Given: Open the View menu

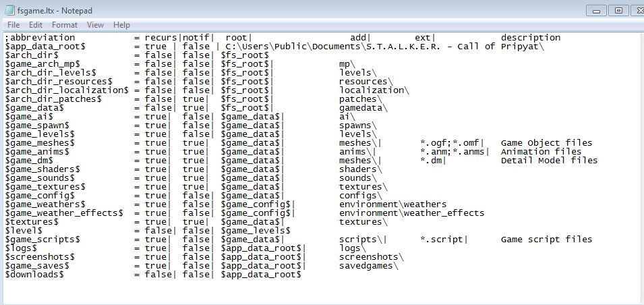Looking at the screenshot, I should (95, 25).
